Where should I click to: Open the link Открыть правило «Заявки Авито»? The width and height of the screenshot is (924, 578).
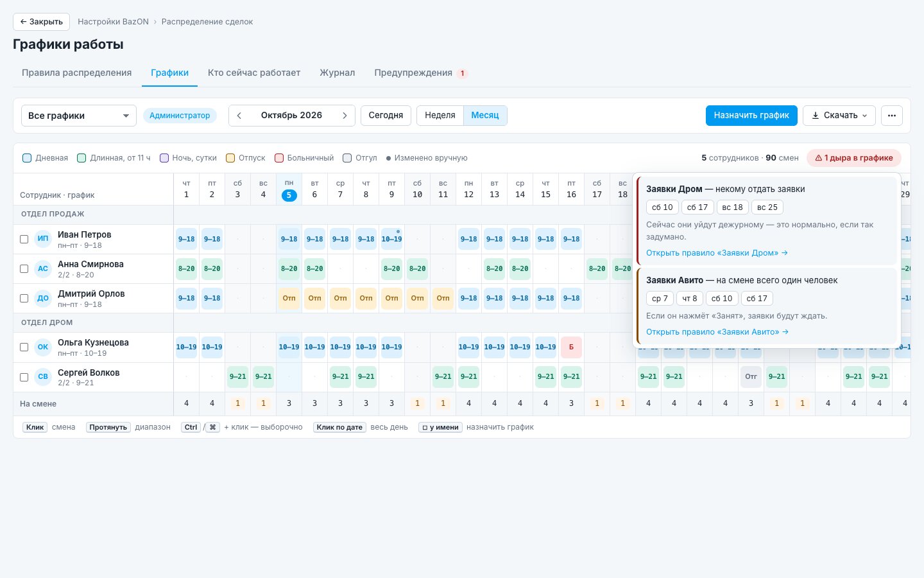pos(717,332)
